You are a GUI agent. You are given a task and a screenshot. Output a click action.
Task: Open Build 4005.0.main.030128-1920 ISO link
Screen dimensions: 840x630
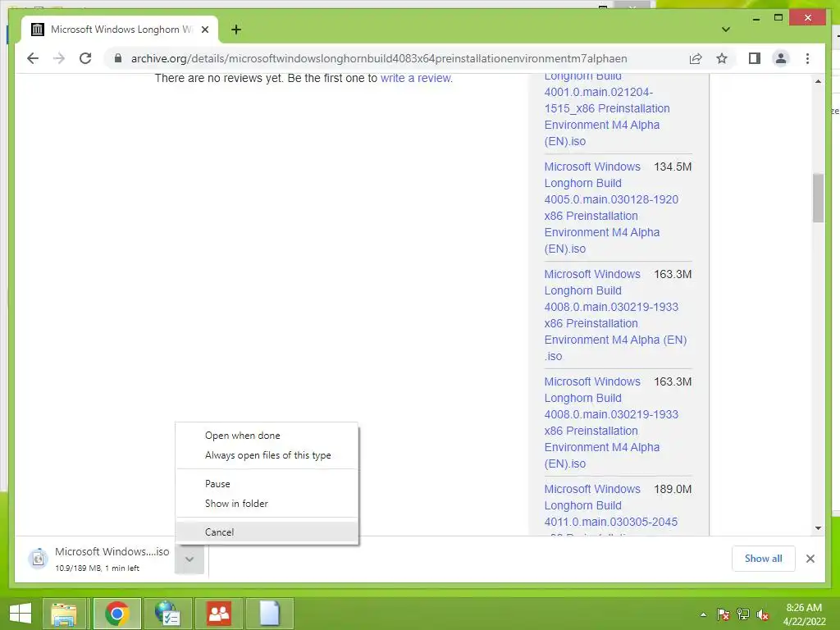(x=611, y=208)
